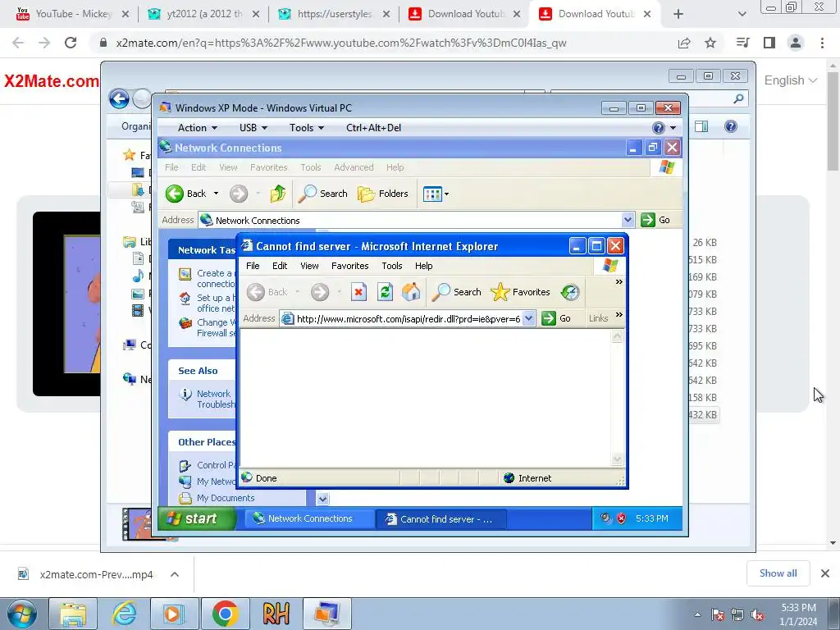Expand the Internet Explorer address dropdown
840x630 pixels.
coord(528,318)
